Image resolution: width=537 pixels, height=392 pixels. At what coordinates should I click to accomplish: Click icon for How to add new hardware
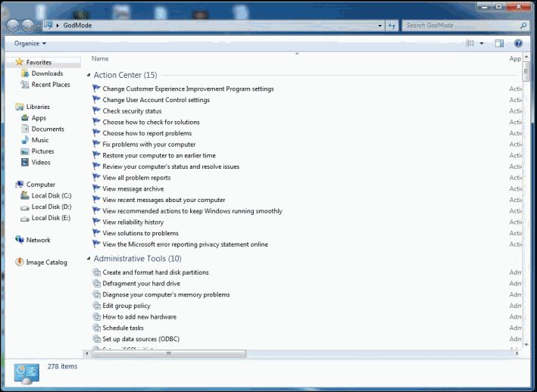[x=97, y=317]
